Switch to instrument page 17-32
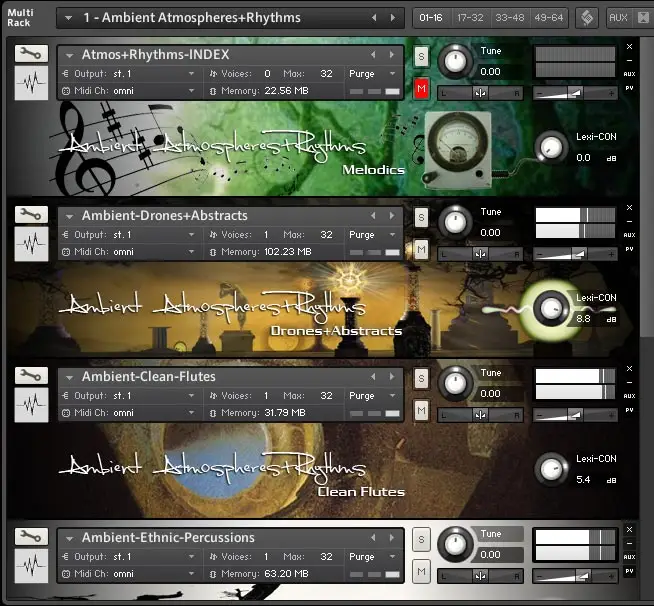654x606 pixels. pos(470,18)
